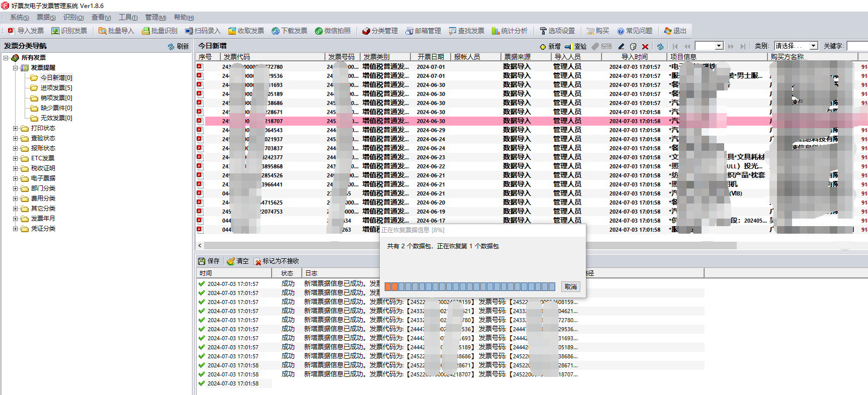This screenshot has width=868, height=395.
Task: Open the 识别 menu
Action: (73, 18)
